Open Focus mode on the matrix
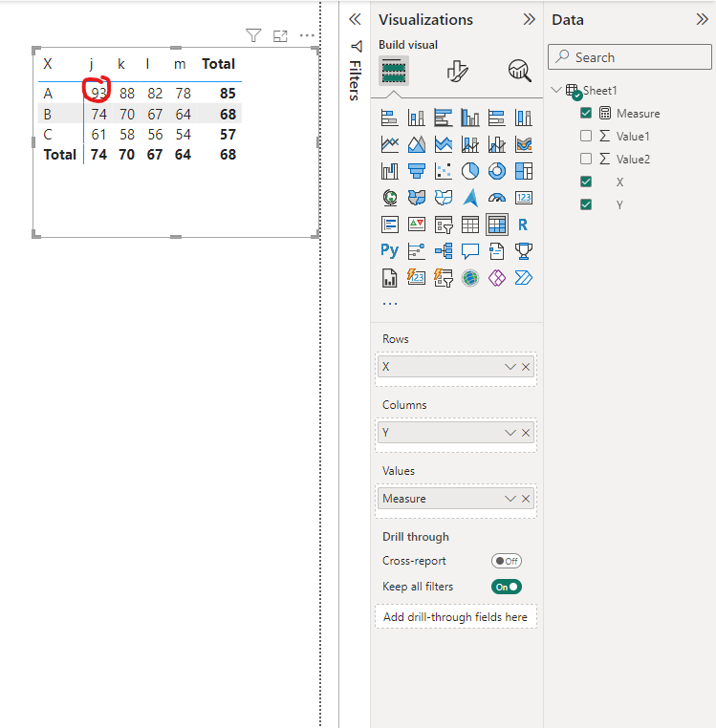The image size is (716, 728). tap(280, 35)
